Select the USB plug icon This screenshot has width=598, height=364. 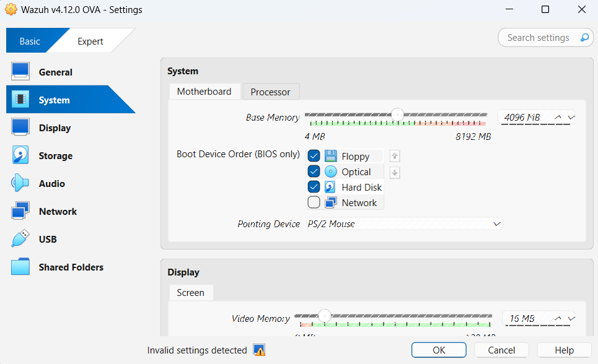(20, 239)
